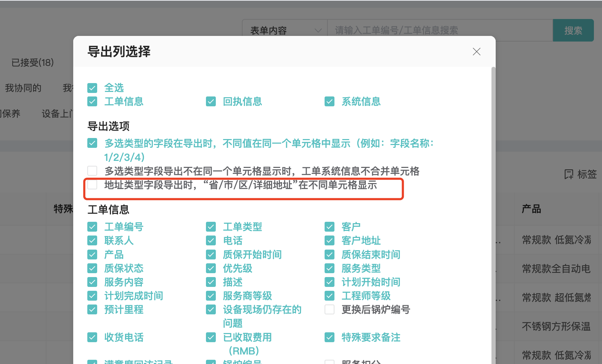Uncheck 质保开始时间 field
This screenshot has height=364, width=602.
(x=211, y=255)
